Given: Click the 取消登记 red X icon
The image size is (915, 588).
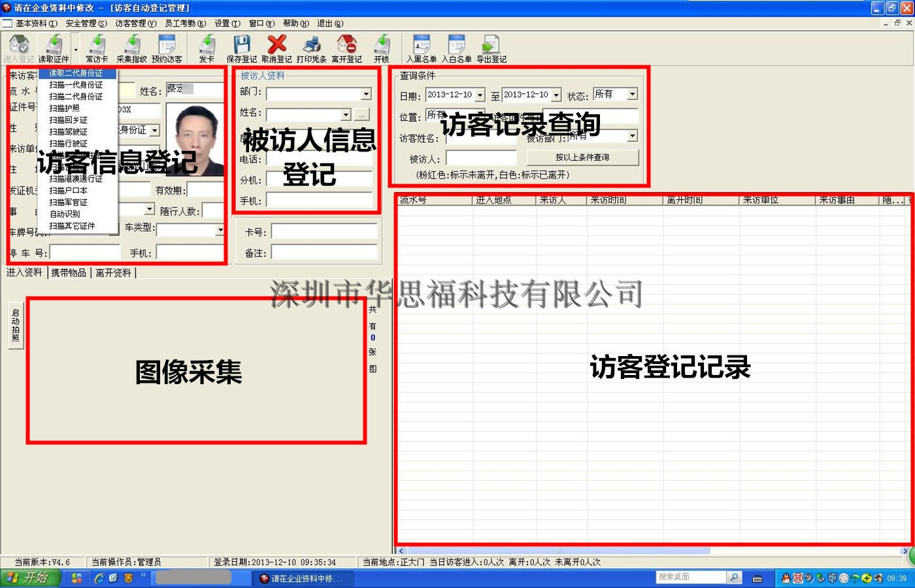Looking at the screenshot, I should coord(276,45).
